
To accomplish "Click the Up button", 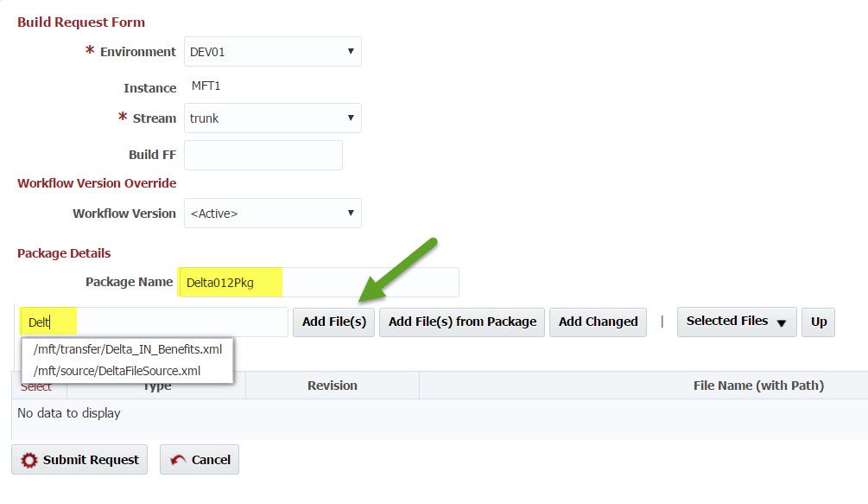I will pyautogui.click(x=818, y=322).
